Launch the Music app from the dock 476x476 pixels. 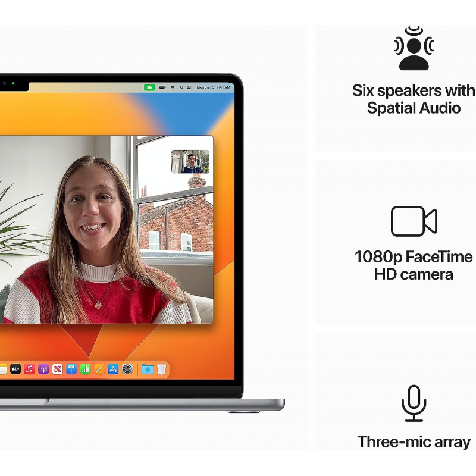29,369
